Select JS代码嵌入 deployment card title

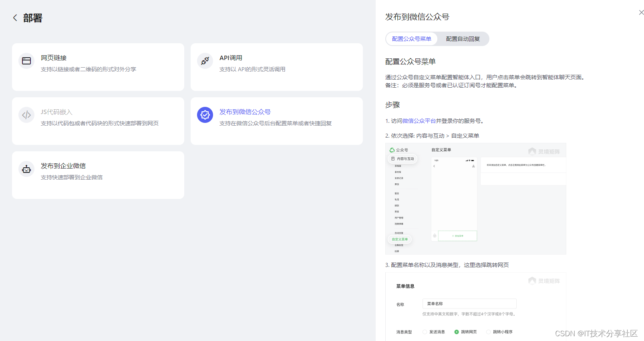(56, 112)
